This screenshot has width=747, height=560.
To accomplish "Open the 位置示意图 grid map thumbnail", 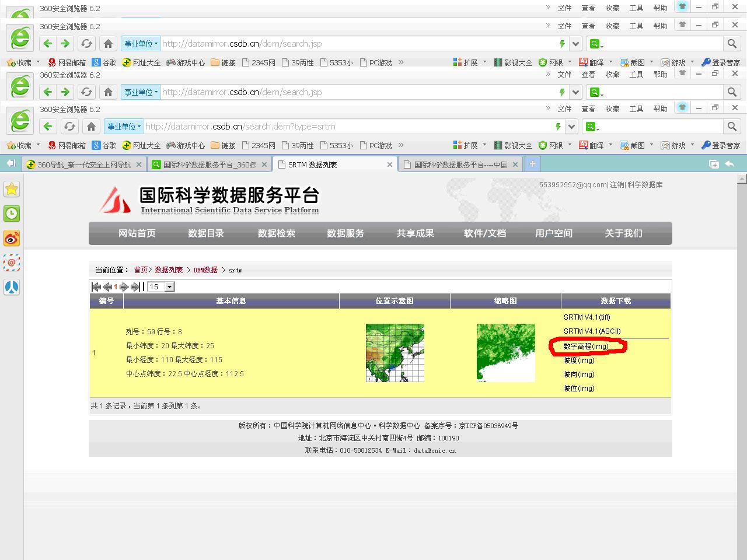I will (x=395, y=353).
